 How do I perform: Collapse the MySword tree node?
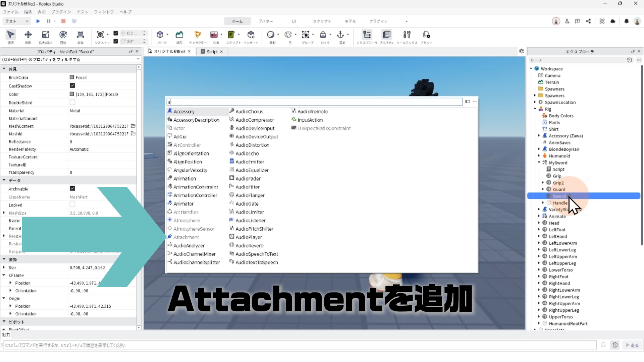(x=539, y=163)
